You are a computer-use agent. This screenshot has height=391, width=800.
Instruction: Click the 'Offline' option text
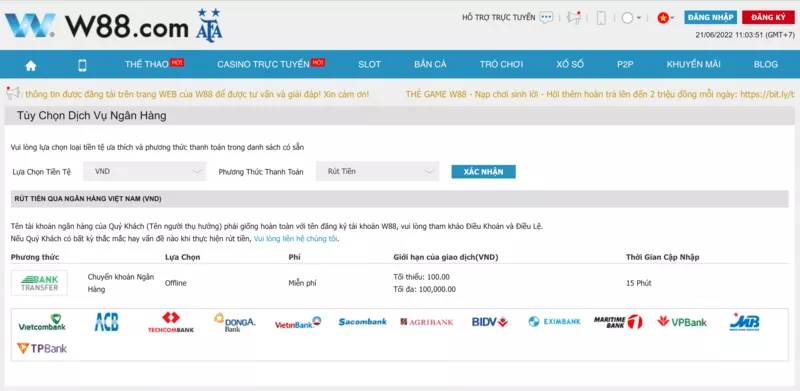[x=176, y=283]
